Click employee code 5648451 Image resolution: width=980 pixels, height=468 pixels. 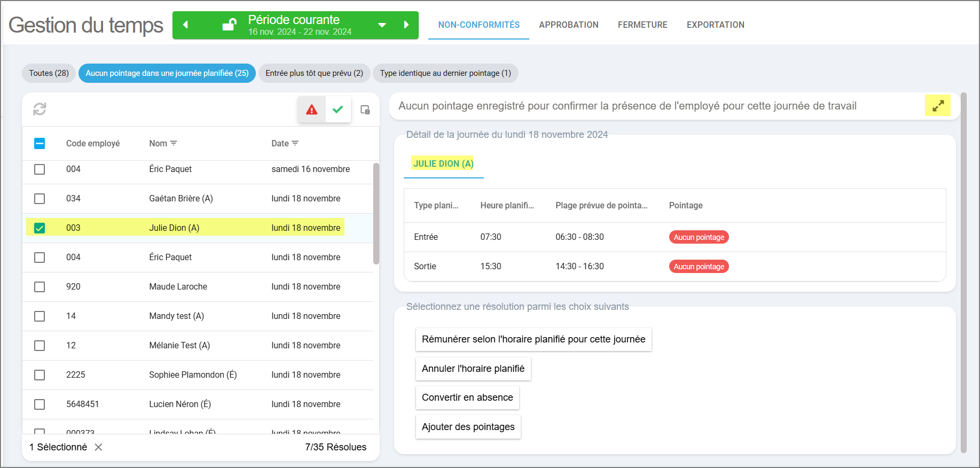[x=82, y=404]
